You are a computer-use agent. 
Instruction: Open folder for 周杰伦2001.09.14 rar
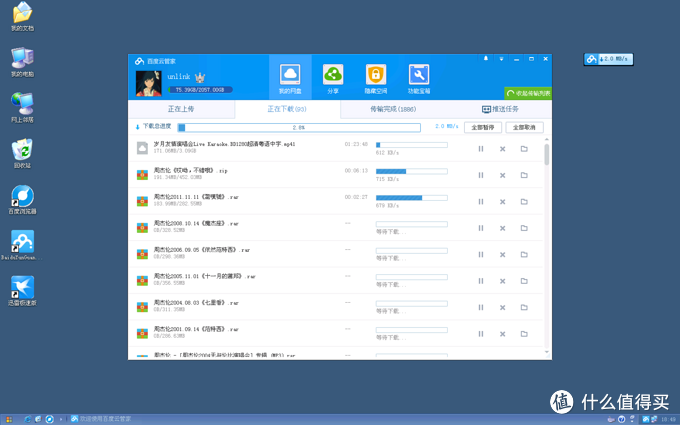pyautogui.click(x=524, y=334)
